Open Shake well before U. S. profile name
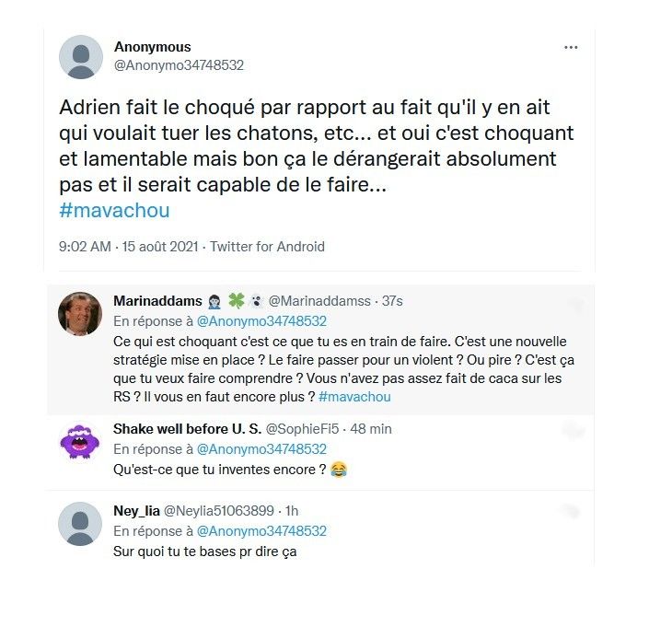This screenshot has width=672, height=627. coord(187,428)
